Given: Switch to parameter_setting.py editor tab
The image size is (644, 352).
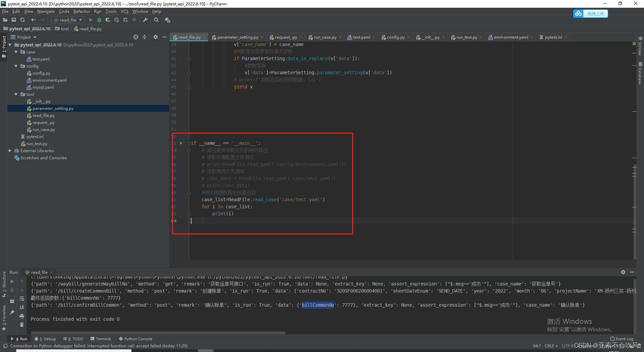Looking at the screenshot, I should pos(237,37).
